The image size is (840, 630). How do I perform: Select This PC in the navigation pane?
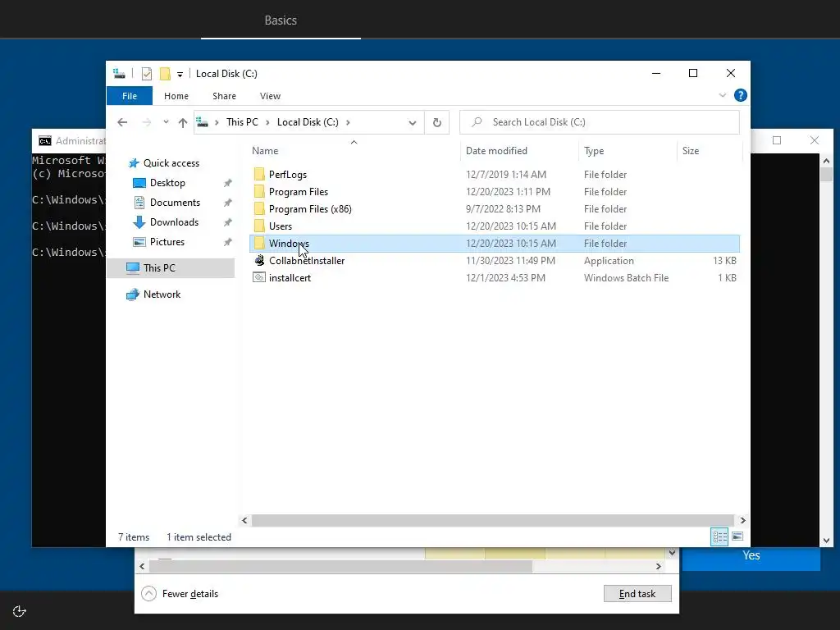coord(159,268)
